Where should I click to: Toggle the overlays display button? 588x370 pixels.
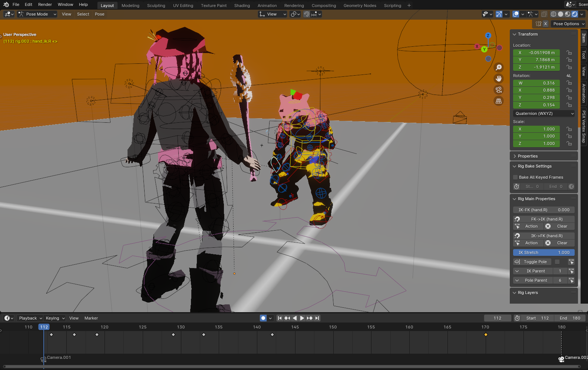pyautogui.click(x=516, y=14)
